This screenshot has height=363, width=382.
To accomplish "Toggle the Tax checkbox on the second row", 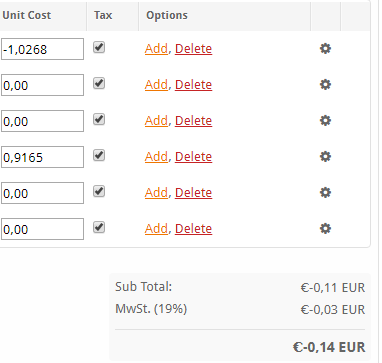I will [x=99, y=83].
